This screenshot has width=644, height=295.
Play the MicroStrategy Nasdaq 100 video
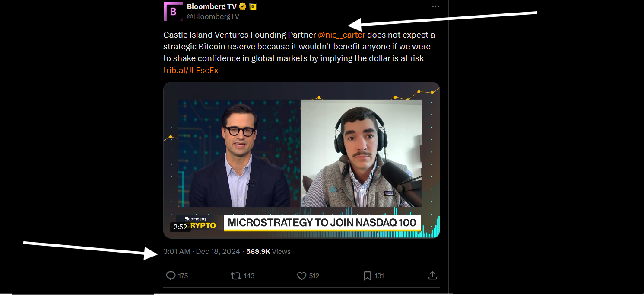click(x=301, y=160)
